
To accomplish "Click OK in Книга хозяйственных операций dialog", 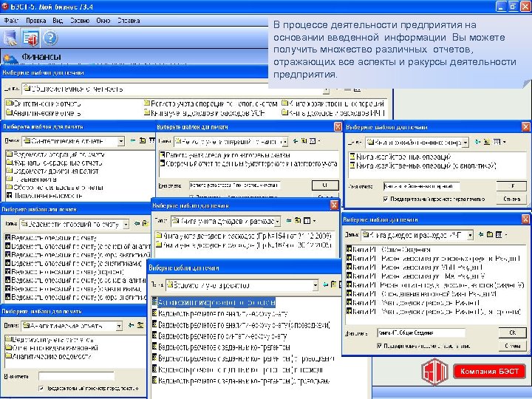I will [x=511, y=186].
